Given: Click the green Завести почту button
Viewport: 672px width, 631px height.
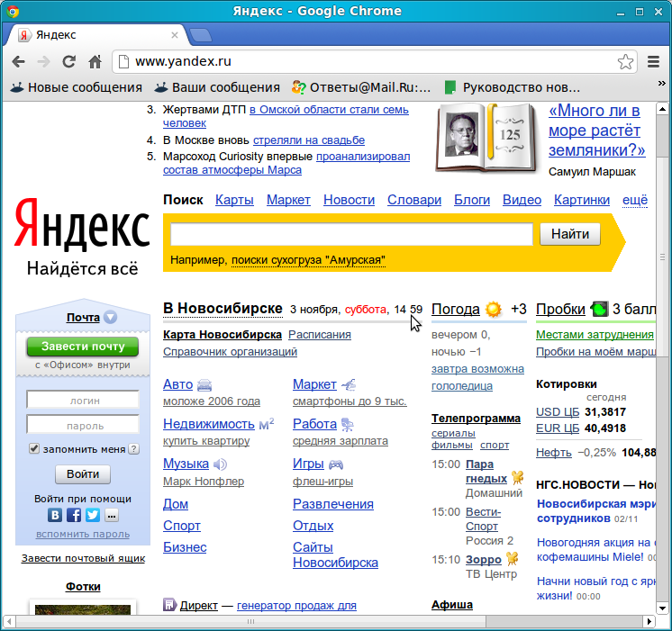Looking at the screenshot, I should (x=83, y=347).
